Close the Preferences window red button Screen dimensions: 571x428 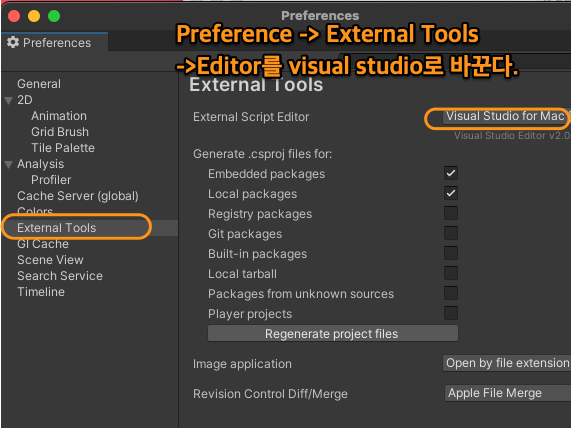(14, 16)
